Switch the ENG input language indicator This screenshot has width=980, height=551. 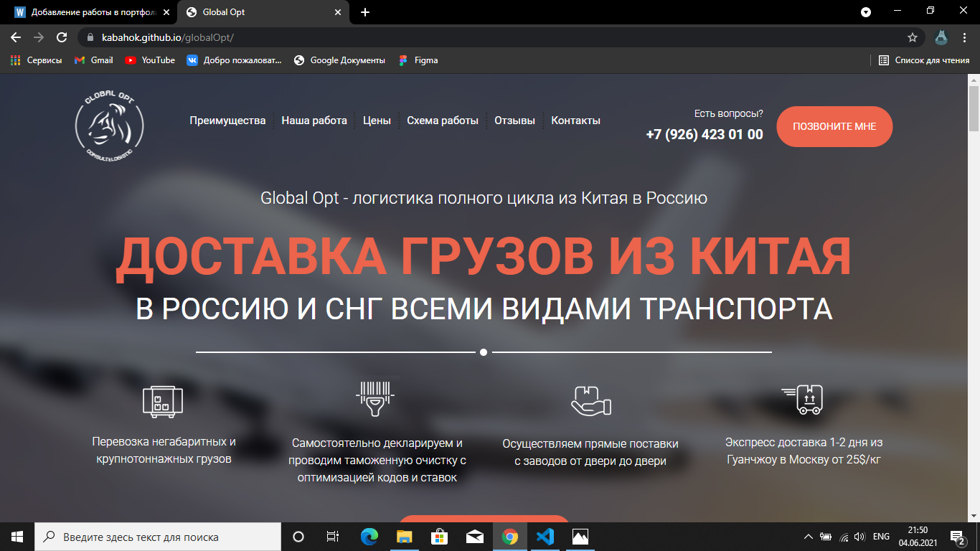coord(882,537)
